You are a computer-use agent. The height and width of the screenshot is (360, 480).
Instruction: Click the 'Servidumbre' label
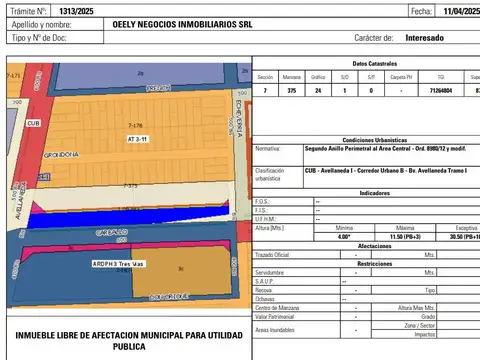pyautogui.click(x=269, y=272)
